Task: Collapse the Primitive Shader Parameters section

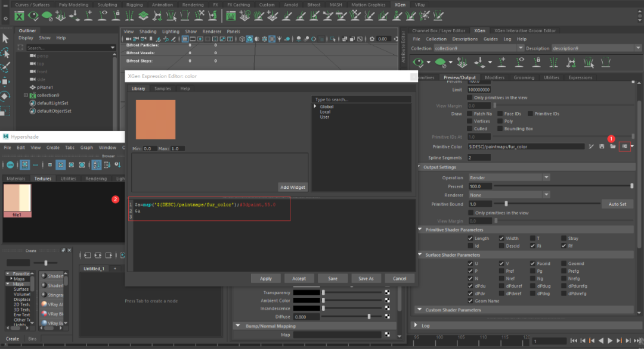Action: tap(420, 230)
